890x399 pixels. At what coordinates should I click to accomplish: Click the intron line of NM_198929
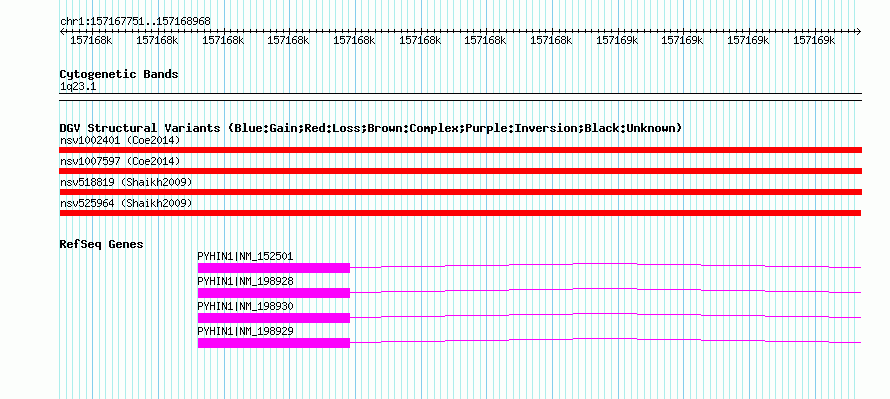pyautogui.click(x=606, y=340)
